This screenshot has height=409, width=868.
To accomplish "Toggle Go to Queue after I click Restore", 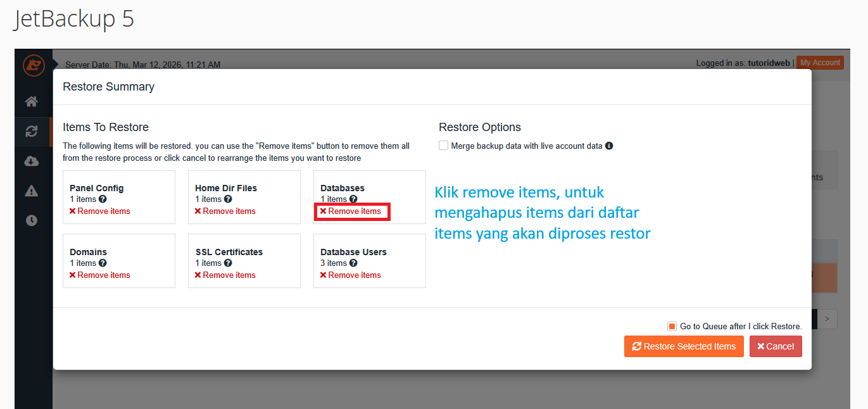I will click(671, 325).
